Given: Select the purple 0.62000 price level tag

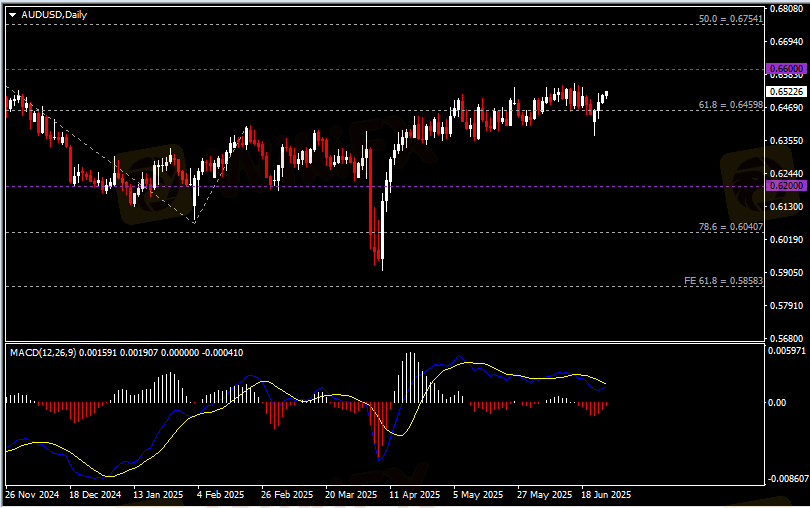Looking at the screenshot, I should click(x=783, y=186).
